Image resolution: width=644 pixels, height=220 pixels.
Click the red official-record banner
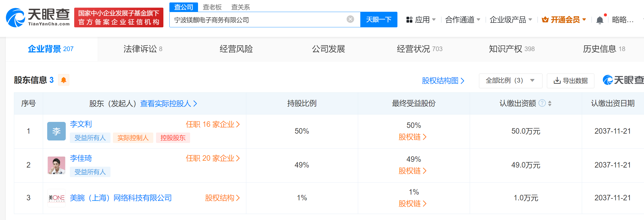click(119, 17)
